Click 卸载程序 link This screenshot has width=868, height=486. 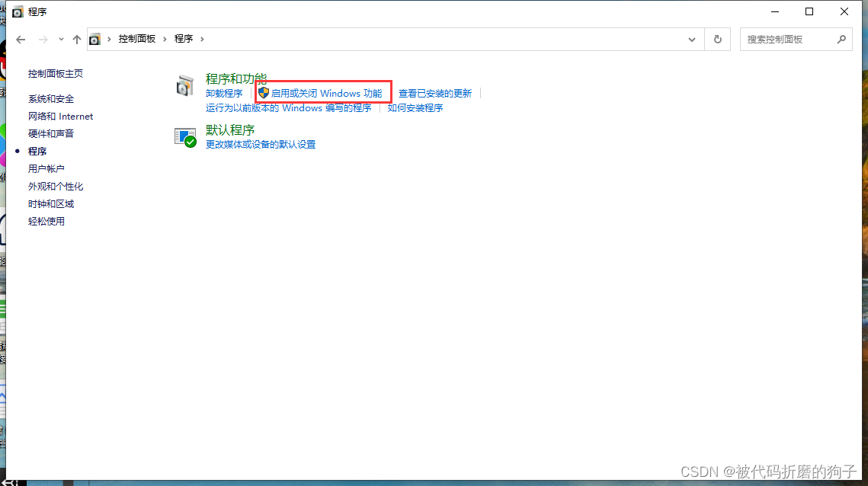pos(224,94)
